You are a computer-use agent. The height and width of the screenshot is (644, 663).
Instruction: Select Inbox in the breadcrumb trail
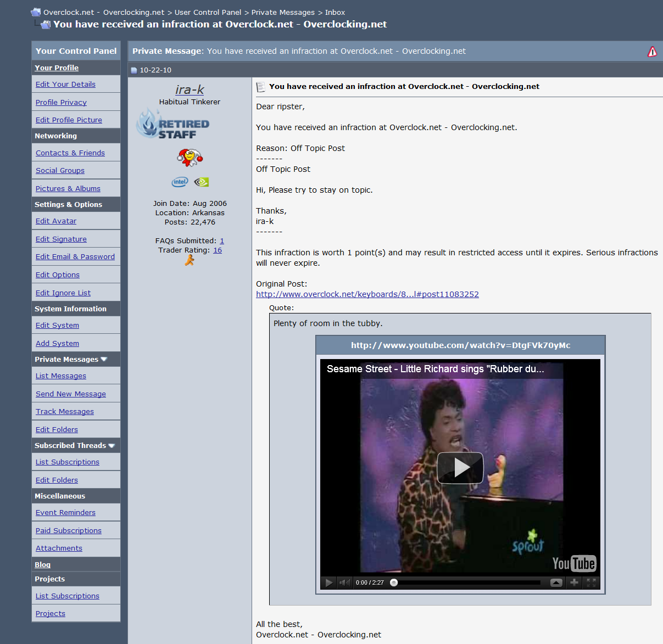coord(335,12)
